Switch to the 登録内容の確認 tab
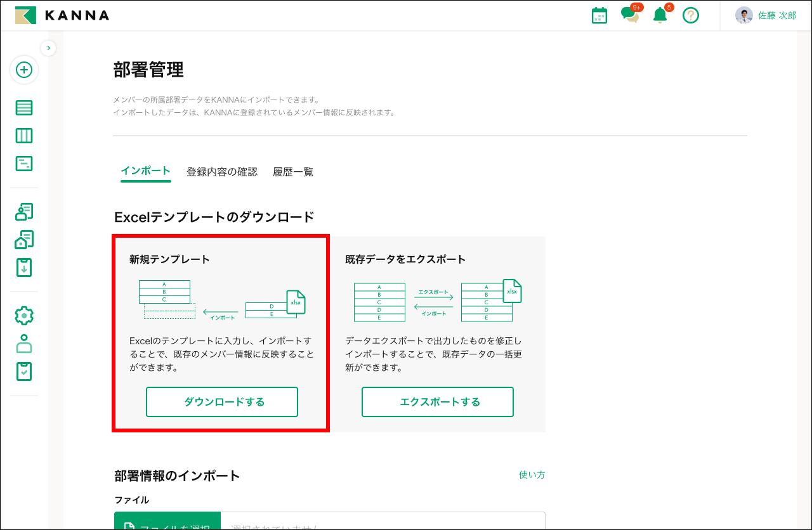This screenshot has height=530, width=812. click(223, 171)
